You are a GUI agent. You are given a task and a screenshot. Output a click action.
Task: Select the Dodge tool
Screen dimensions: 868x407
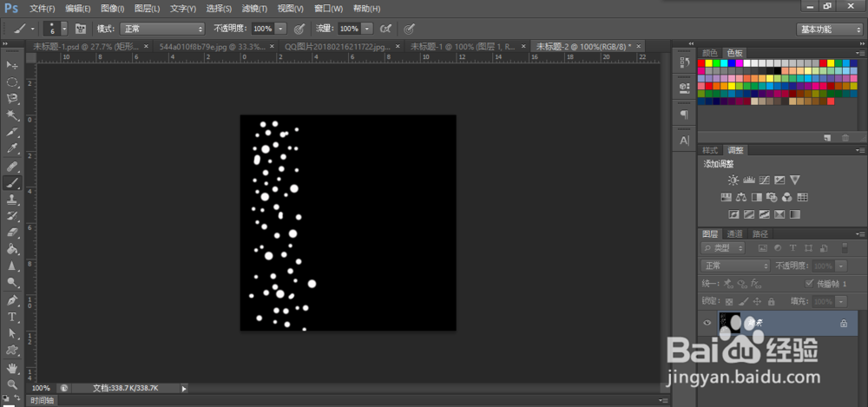point(12,282)
